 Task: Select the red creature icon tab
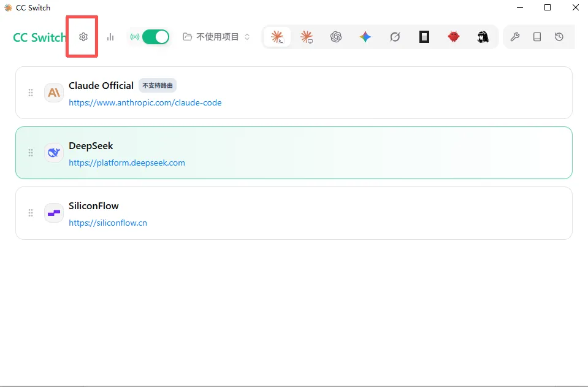pos(454,37)
